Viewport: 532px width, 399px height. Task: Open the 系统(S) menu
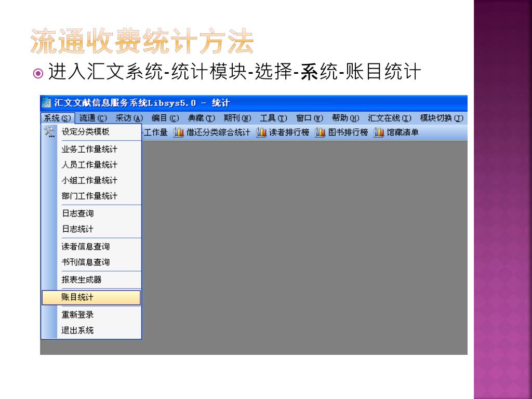coord(57,118)
